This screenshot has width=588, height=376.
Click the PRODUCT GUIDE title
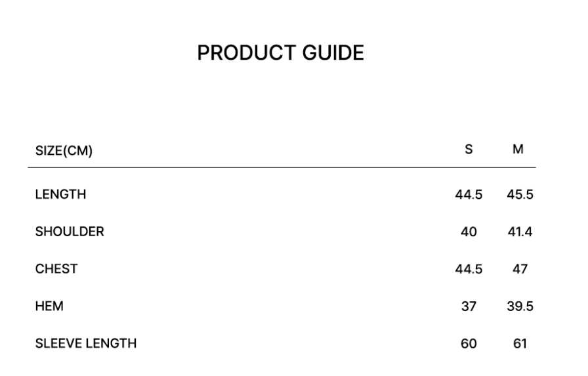280,54
